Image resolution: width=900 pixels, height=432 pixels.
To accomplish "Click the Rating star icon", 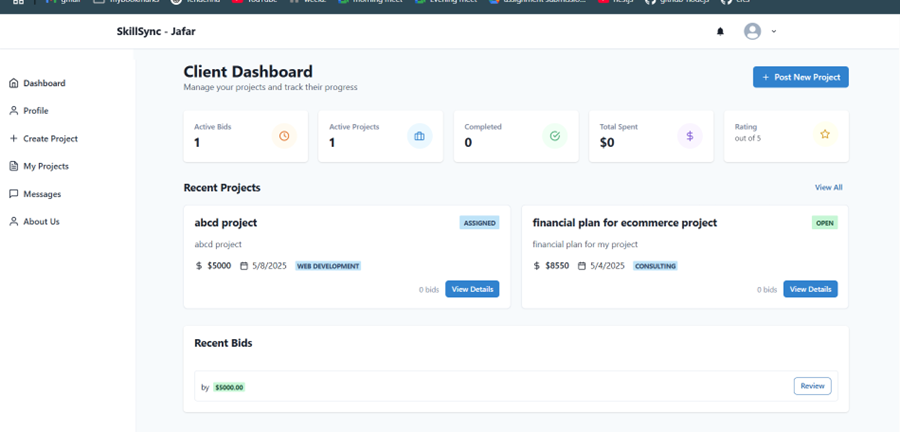I will (x=825, y=135).
